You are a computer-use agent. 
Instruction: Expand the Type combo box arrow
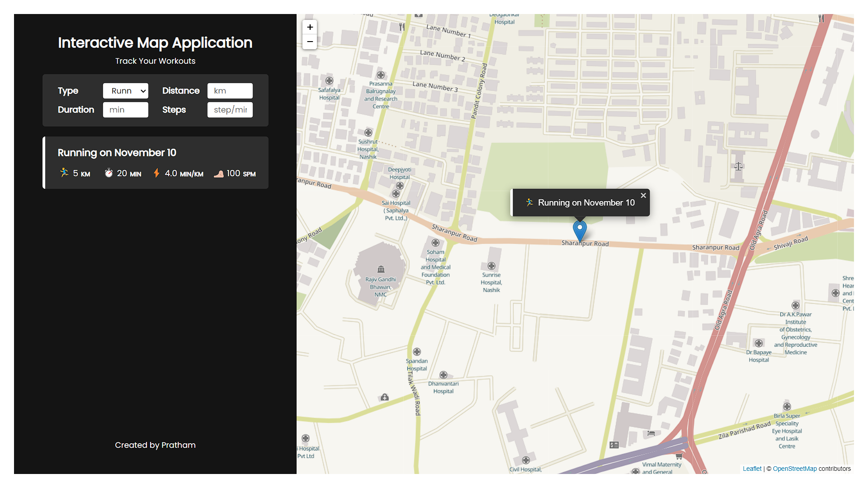point(142,90)
